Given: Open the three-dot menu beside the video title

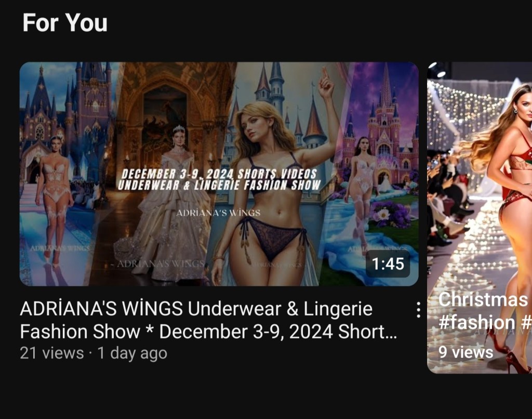Looking at the screenshot, I should point(418,309).
